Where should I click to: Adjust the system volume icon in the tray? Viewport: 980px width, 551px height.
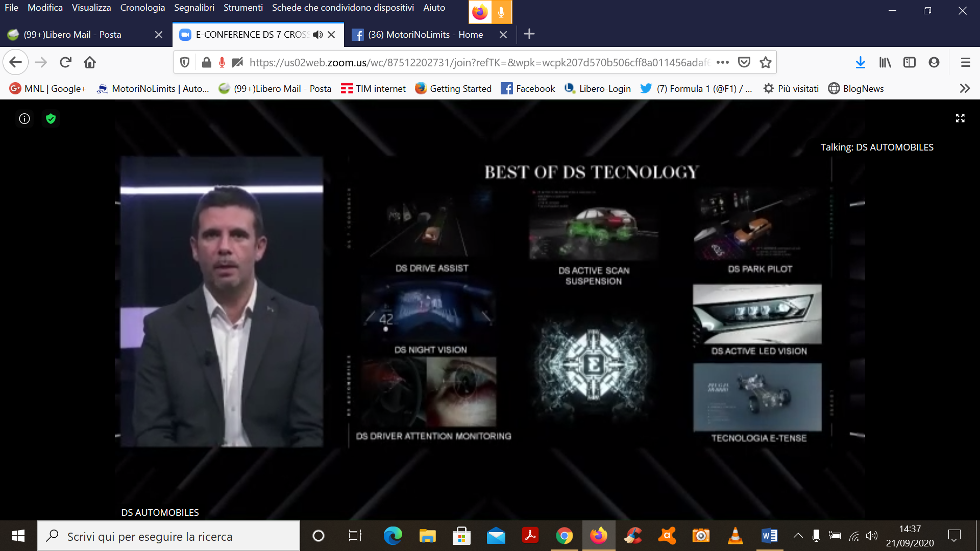click(872, 536)
